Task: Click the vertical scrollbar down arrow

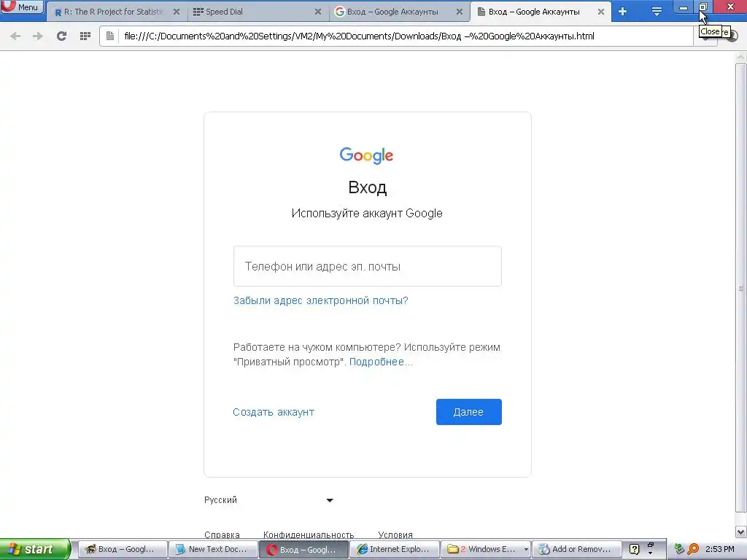Action: click(x=741, y=532)
